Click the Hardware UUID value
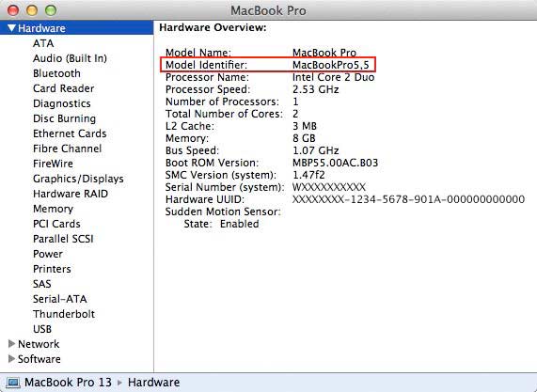Screen dimensions: 537x392 (x=408, y=199)
